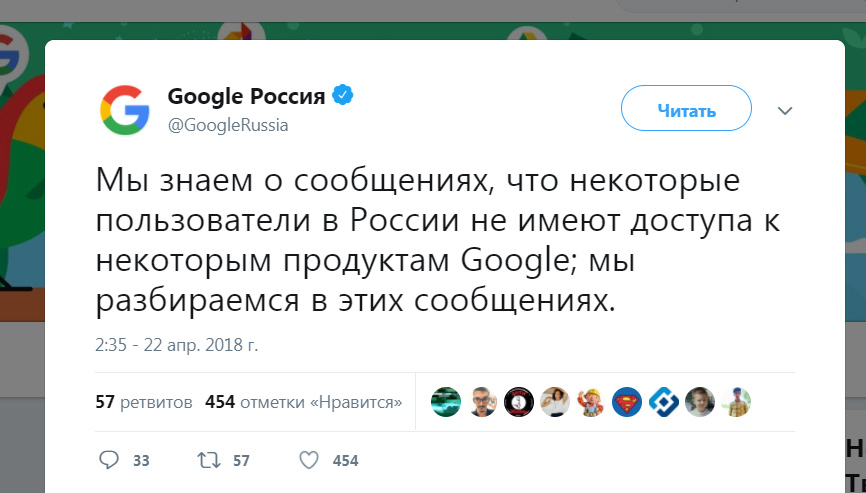The width and height of the screenshot is (866, 493).
Task: Open the Bob the Builder avatar profile
Action: coord(591,402)
